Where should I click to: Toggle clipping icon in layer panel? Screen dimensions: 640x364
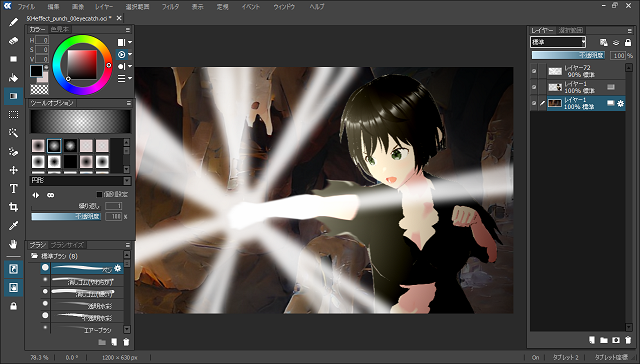[616, 42]
